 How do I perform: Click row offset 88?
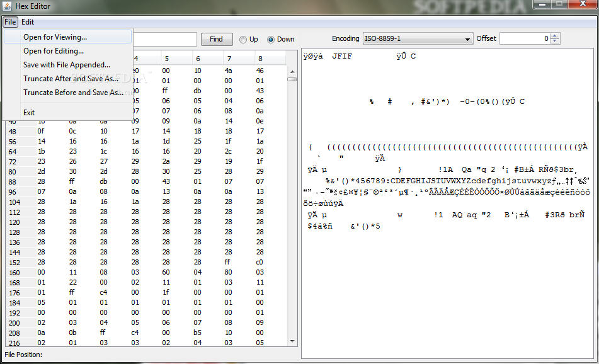13,182
